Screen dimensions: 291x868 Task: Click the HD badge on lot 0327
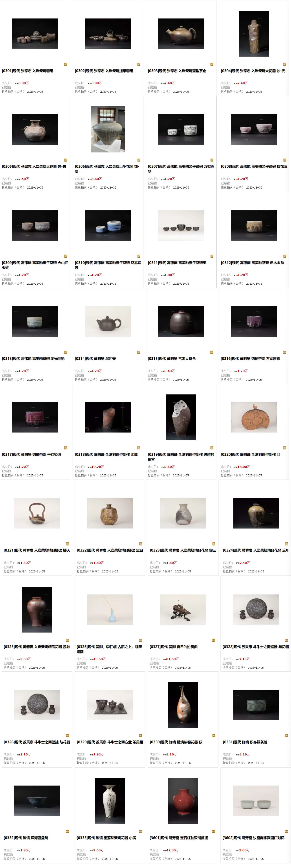coord(214,640)
